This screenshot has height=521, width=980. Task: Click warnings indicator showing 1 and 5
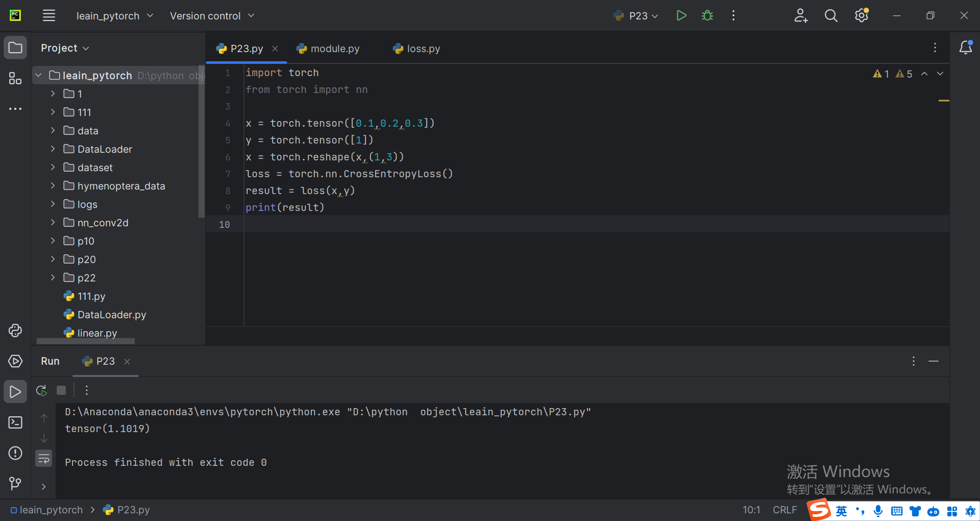click(892, 74)
